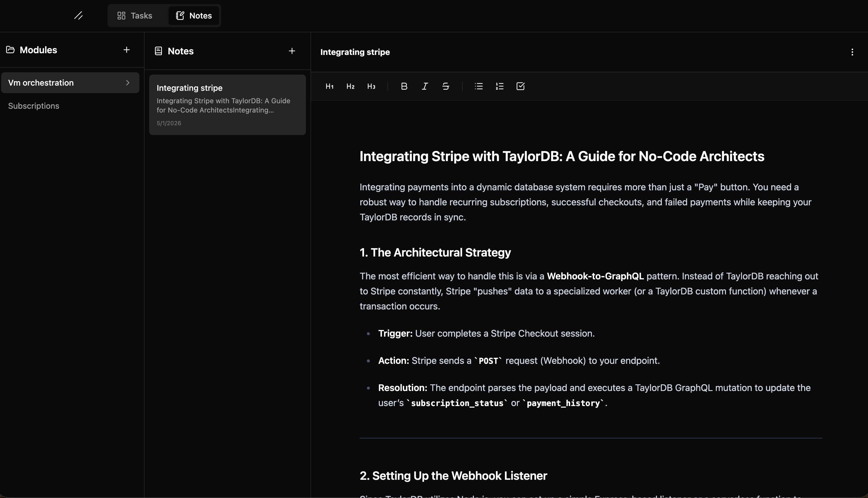
Task: Insert a checklist task item
Action: [520, 86]
